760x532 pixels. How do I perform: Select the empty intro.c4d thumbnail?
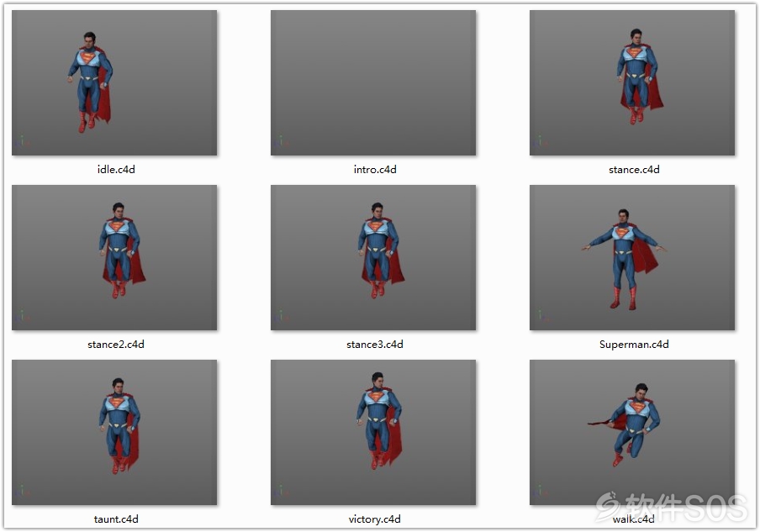373,83
